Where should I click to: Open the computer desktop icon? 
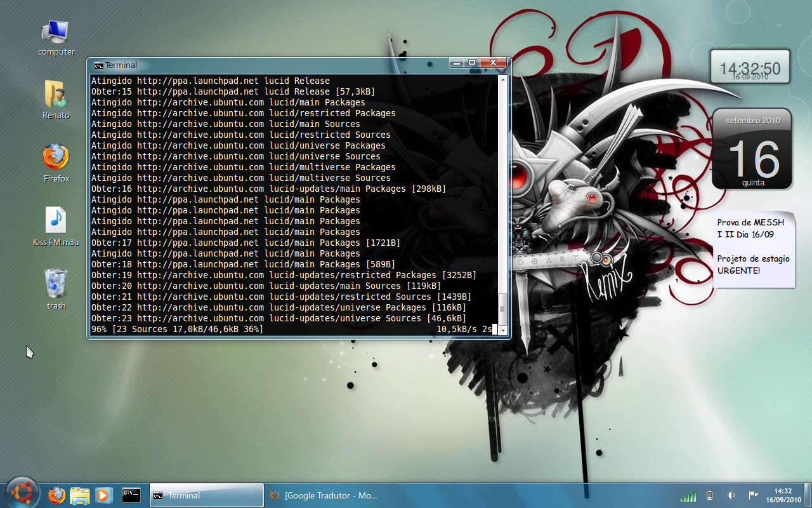click(x=56, y=37)
